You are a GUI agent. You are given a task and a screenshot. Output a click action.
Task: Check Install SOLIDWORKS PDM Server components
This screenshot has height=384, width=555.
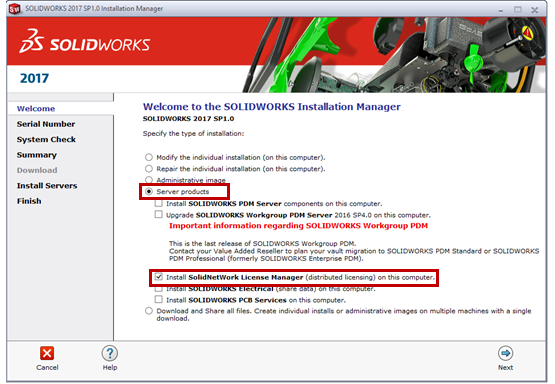tap(159, 203)
